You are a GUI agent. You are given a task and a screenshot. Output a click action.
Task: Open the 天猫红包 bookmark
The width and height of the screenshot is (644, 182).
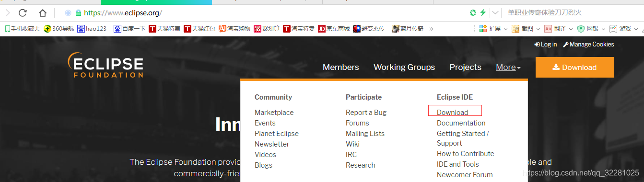point(199,29)
